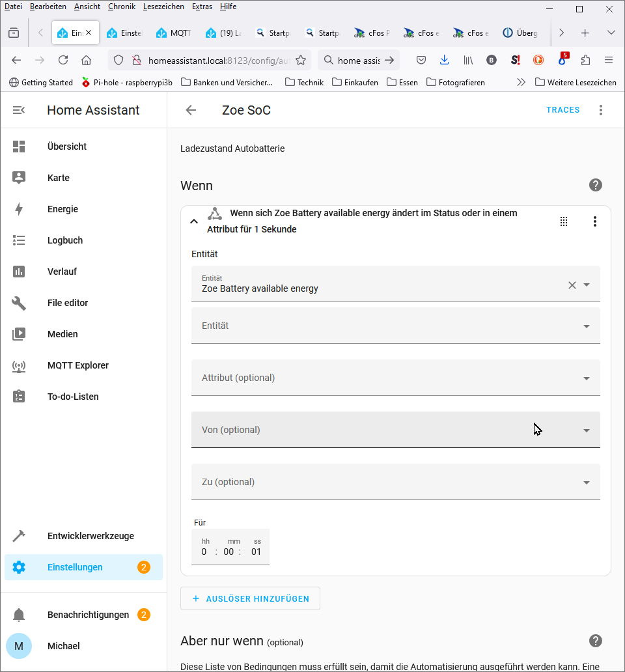Click the TRACES button
Viewport: 625px width, 672px height.
pyautogui.click(x=562, y=110)
